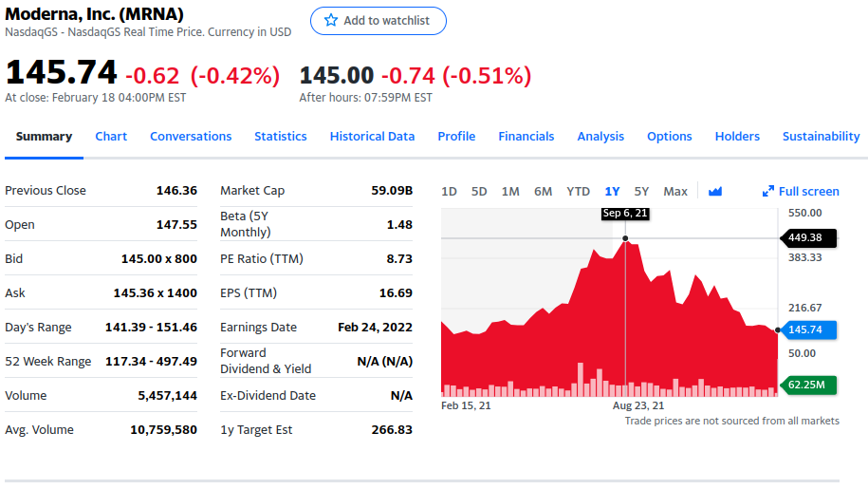868x489 pixels.
Task: Click the closing price 145.74
Action: pyautogui.click(x=61, y=73)
